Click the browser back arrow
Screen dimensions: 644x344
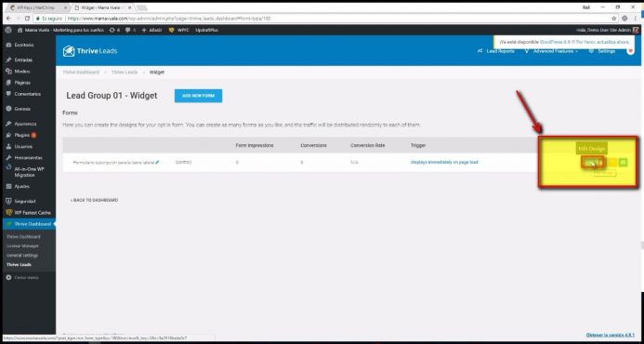pos(8,19)
